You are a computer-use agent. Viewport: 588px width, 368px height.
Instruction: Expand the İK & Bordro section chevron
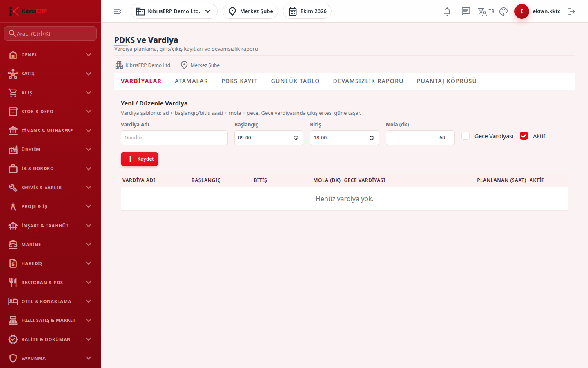tap(89, 168)
